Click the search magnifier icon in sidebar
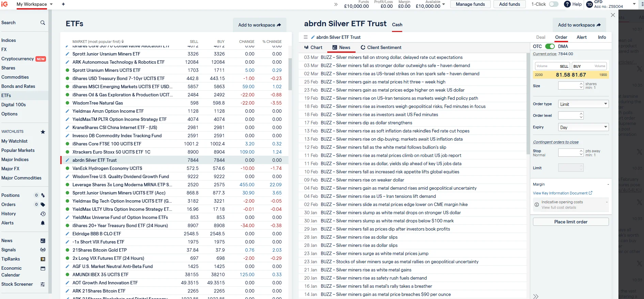 [43, 23]
